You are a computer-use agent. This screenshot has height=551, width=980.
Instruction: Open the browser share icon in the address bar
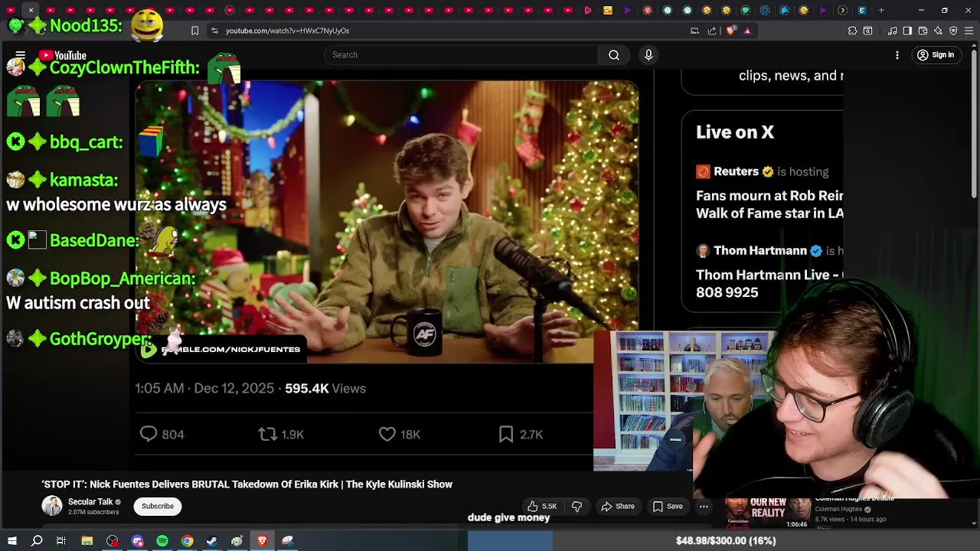click(x=712, y=31)
